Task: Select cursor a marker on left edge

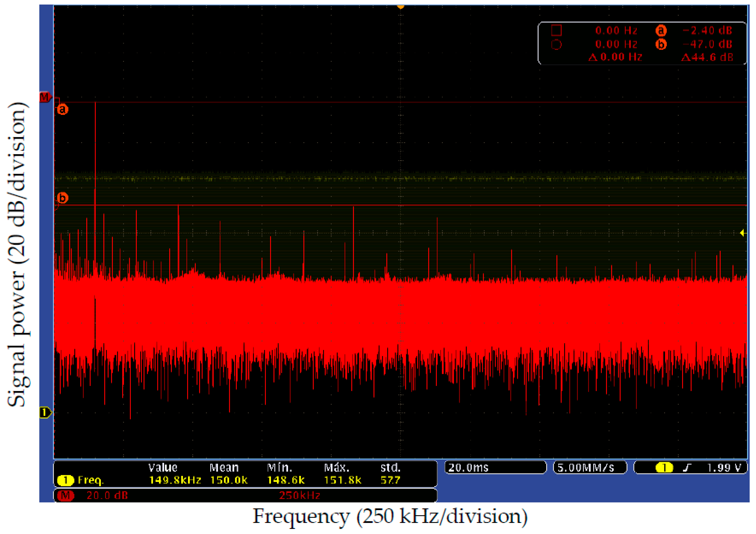Action: tap(63, 109)
